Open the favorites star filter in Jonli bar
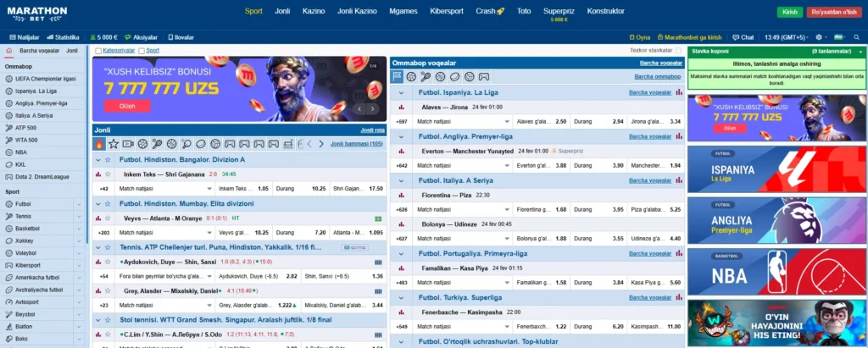The image size is (868, 348). [114, 144]
